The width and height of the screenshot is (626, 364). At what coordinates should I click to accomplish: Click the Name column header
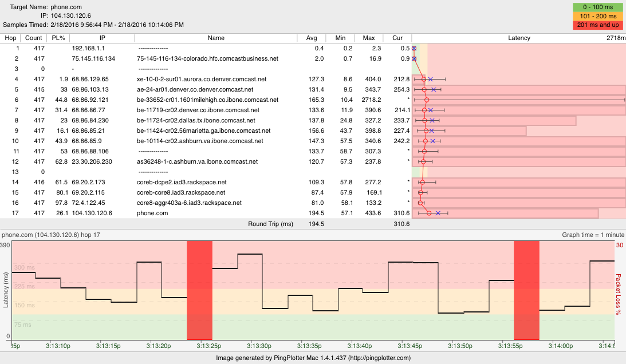point(216,38)
